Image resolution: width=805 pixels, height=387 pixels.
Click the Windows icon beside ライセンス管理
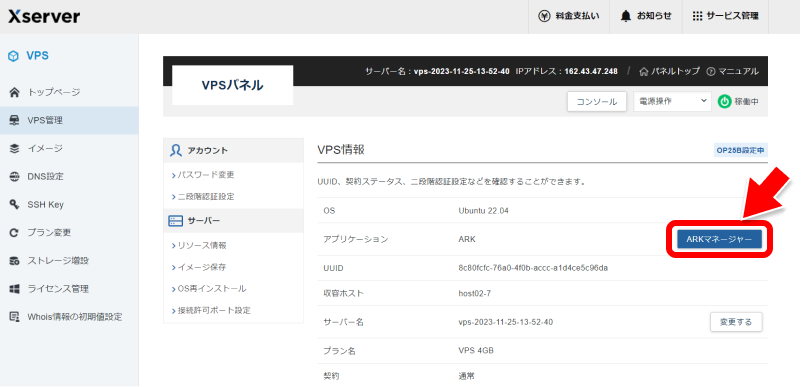coord(14,288)
